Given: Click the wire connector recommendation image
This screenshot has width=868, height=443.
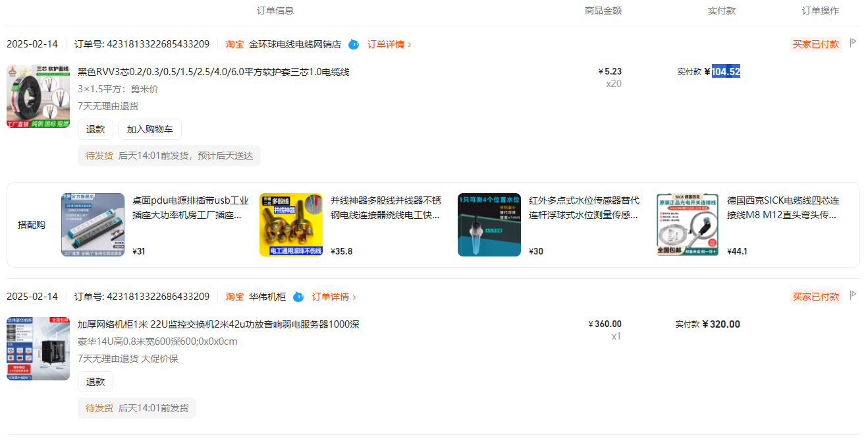Looking at the screenshot, I should coord(291,225).
